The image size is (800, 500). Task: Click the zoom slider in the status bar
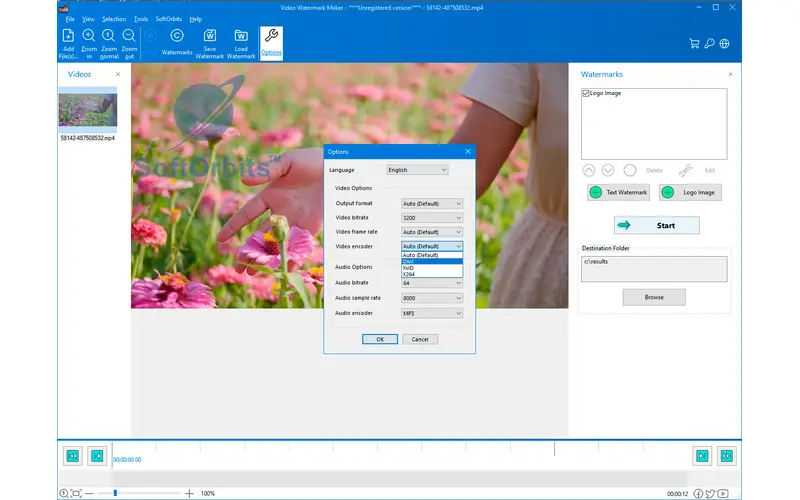pyautogui.click(x=115, y=493)
